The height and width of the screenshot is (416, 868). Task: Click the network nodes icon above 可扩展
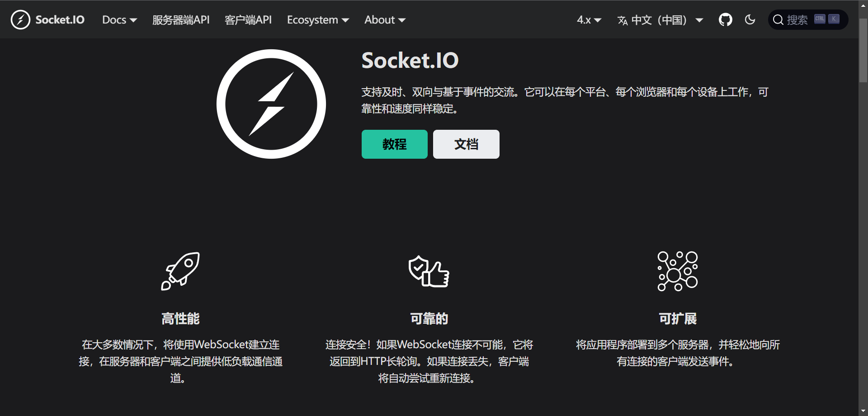(x=677, y=271)
